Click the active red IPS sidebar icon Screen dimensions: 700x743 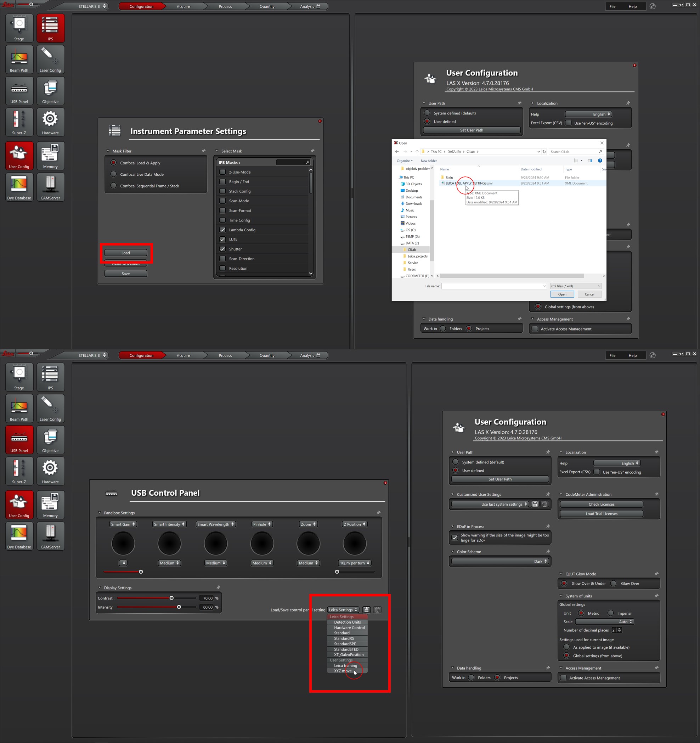(50, 28)
